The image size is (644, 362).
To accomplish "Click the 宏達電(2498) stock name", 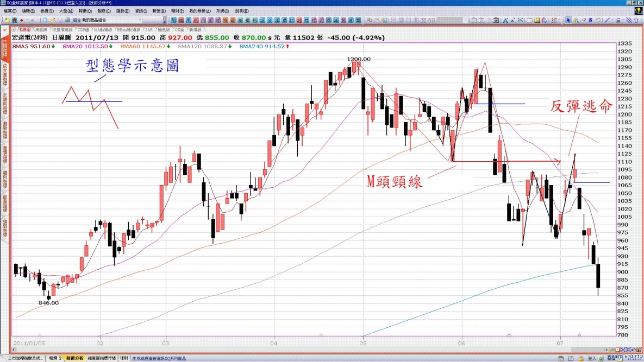I will click(29, 37).
